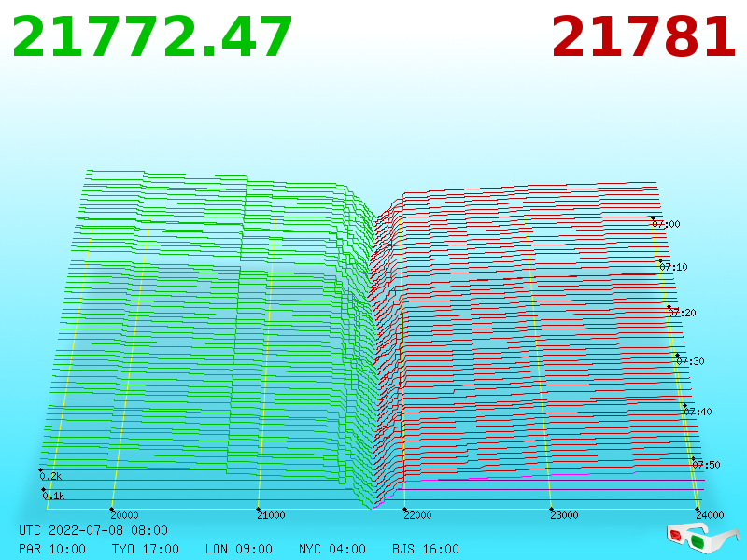Click the 07:00 time marker
The image size is (747, 560).
pyautogui.click(x=666, y=224)
